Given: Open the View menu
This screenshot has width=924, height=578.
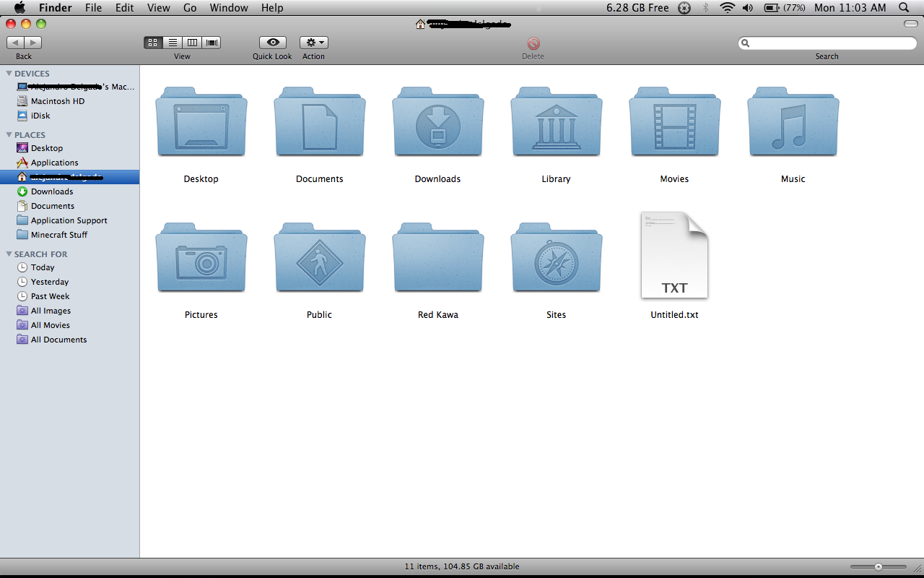Looking at the screenshot, I should pos(159,7).
